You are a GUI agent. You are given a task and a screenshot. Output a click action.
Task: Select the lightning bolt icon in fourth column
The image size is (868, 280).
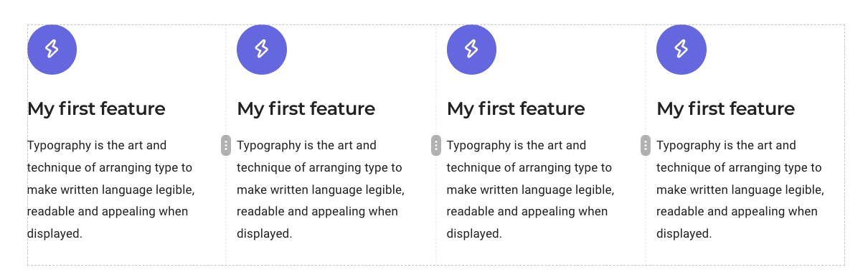[x=681, y=50]
